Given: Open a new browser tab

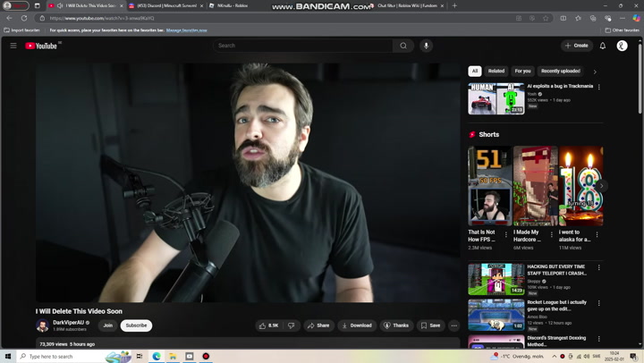Looking at the screenshot, I should tap(454, 5).
